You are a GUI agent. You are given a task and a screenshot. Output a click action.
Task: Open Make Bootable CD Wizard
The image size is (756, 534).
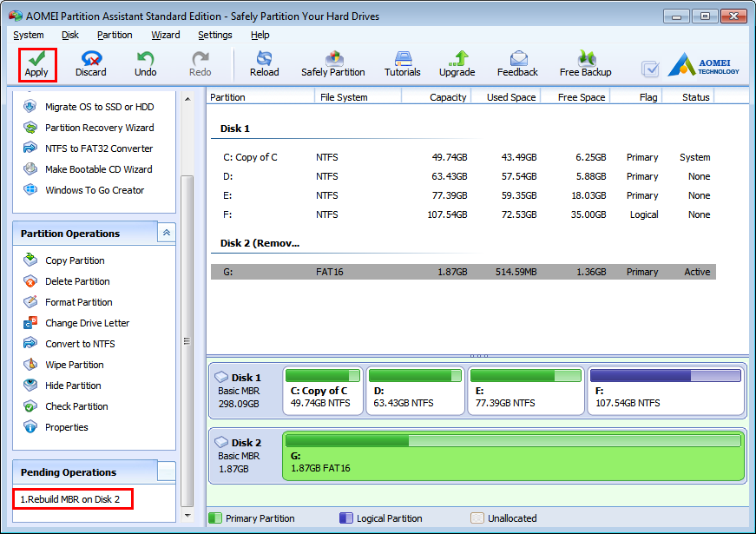89,169
